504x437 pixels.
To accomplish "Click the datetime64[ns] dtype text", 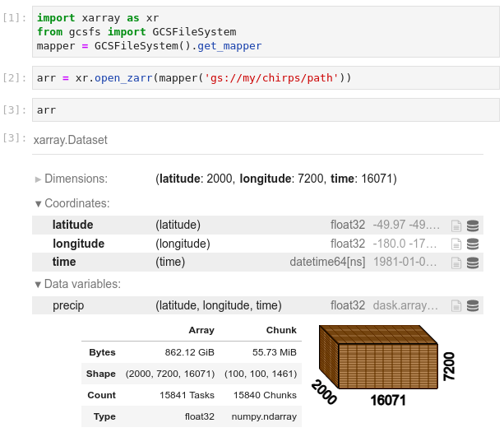I will (x=327, y=262).
